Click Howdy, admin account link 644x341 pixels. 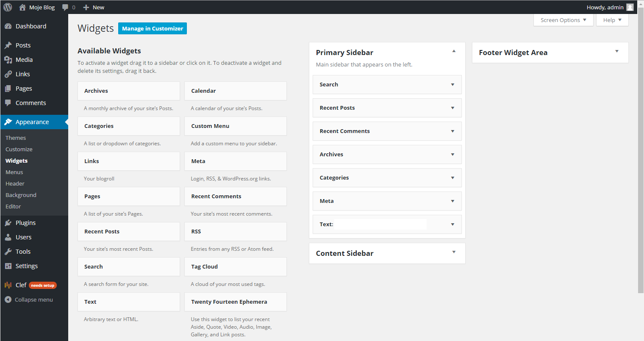[605, 7]
